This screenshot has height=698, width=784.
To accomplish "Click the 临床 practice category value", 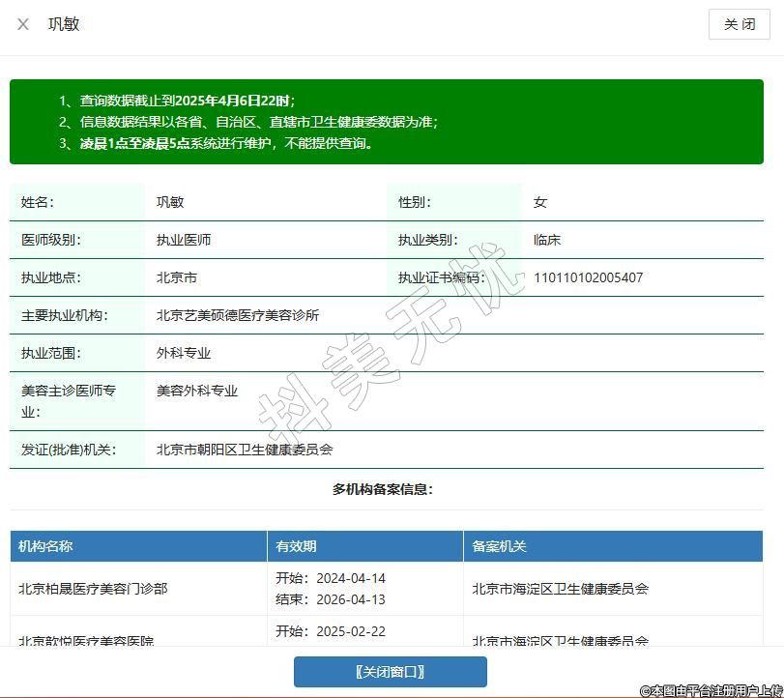I will click(x=547, y=240).
